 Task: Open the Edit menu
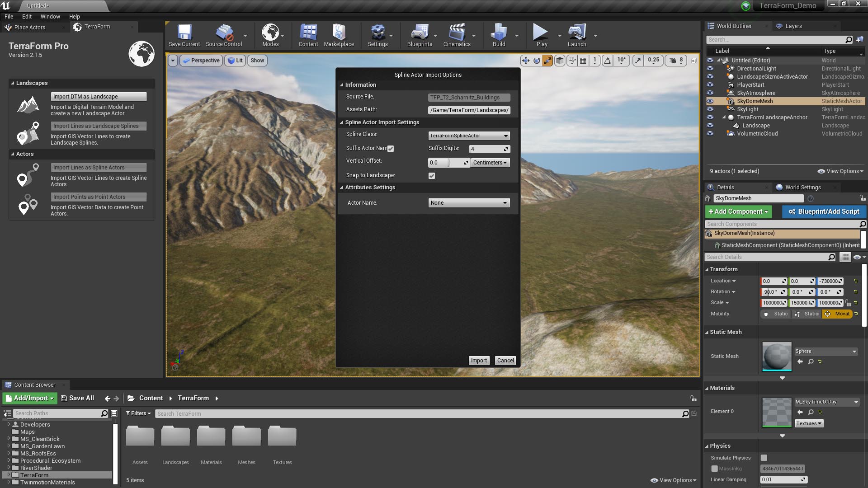point(27,16)
